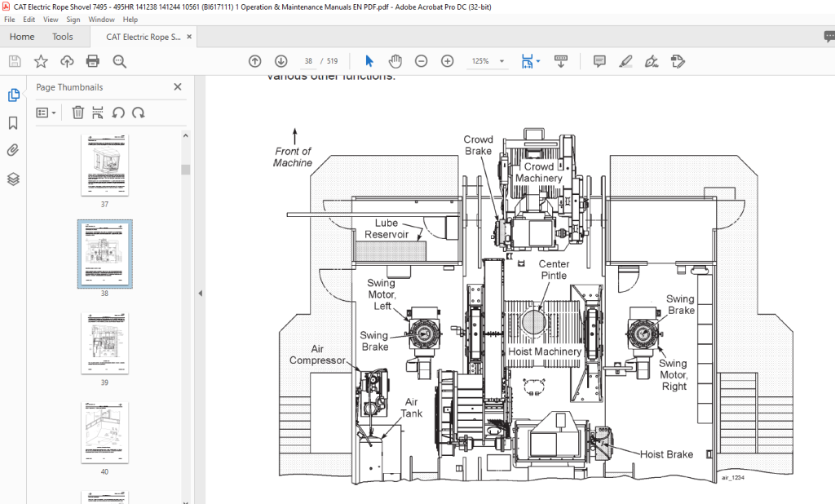
Task: Click the Save file icon
Action: point(15,61)
